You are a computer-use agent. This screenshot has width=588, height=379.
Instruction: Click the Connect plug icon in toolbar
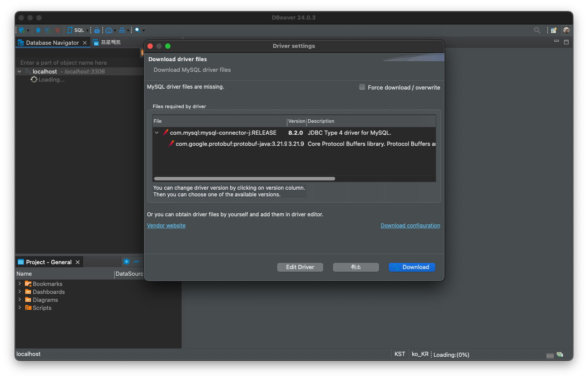point(38,30)
